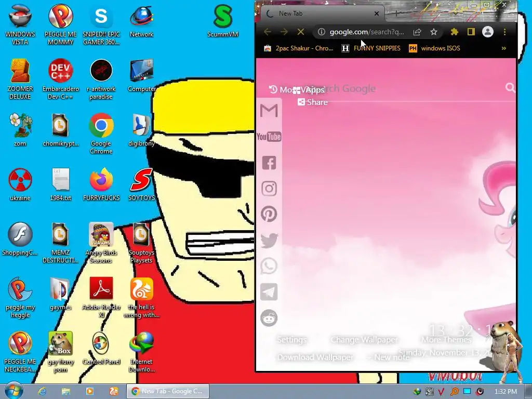The width and height of the screenshot is (532, 399).
Task: Open Telegram sidebar shortcut
Action: [x=269, y=292]
